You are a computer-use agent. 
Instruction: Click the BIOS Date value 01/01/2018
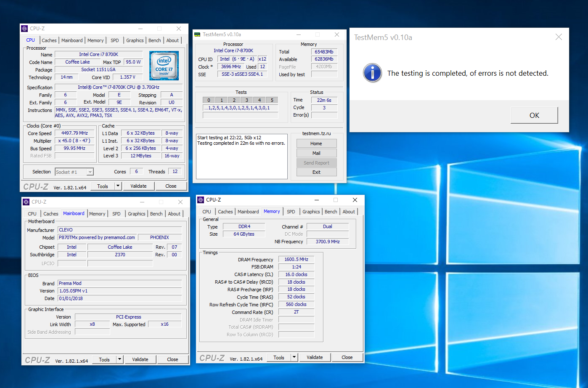click(x=120, y=298)
